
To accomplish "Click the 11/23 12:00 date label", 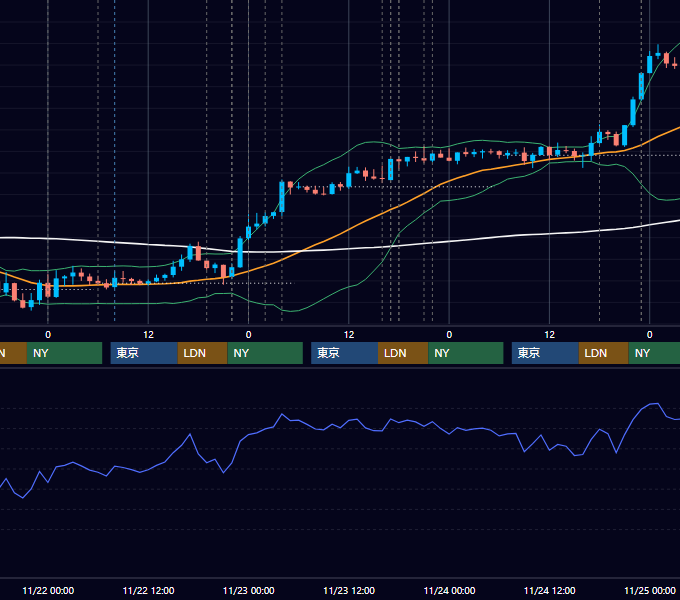I will (349, 590).
